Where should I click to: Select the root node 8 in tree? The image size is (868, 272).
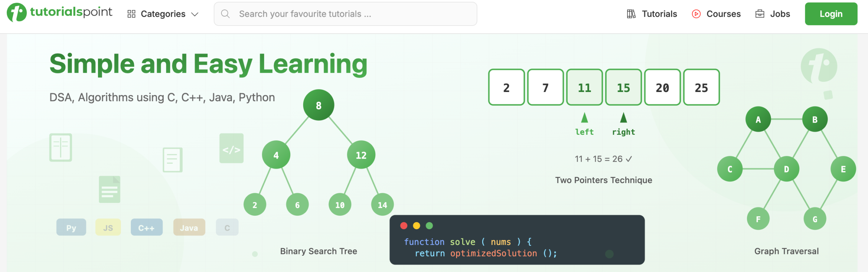pos(319,105)
